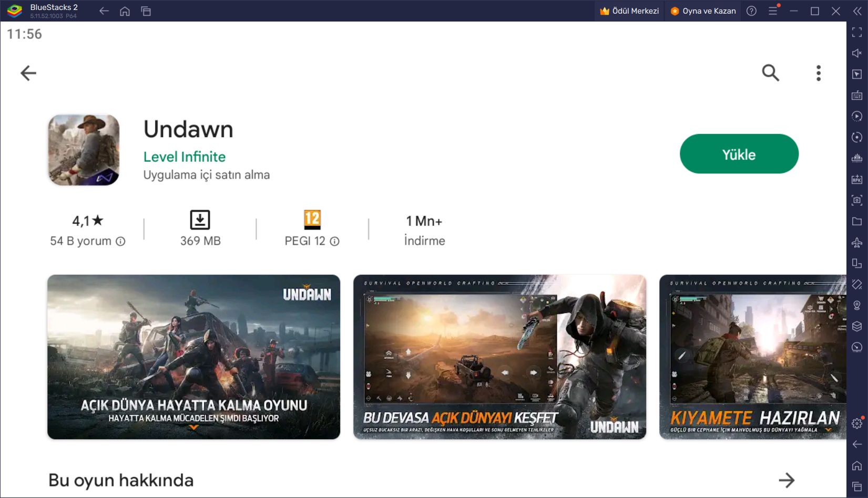The width and height of the screenshot is (868, 498).
Task: Open info next to 54 B yorum
Action: [120, 241]
